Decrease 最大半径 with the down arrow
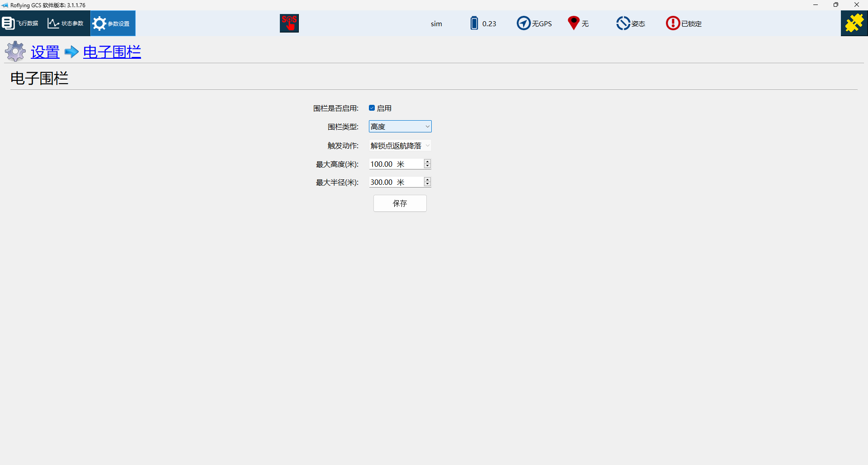The image size is (868, 465). (x=427, y=184)
